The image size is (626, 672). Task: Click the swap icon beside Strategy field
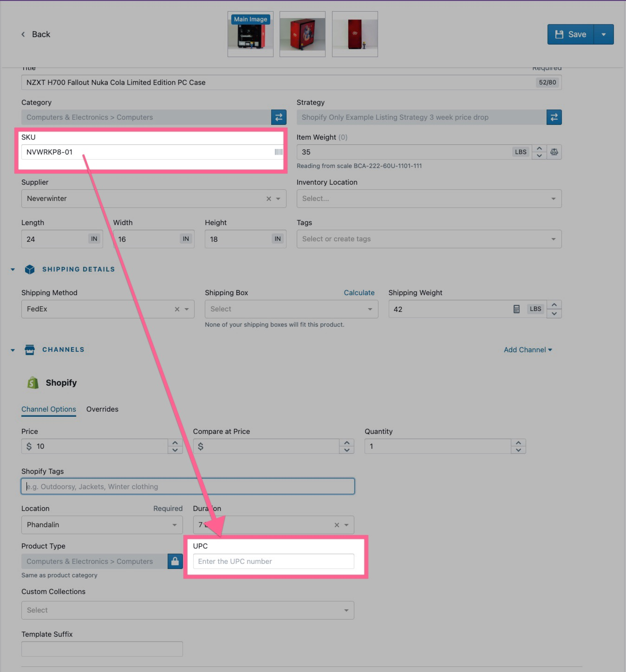coord(554,117)
